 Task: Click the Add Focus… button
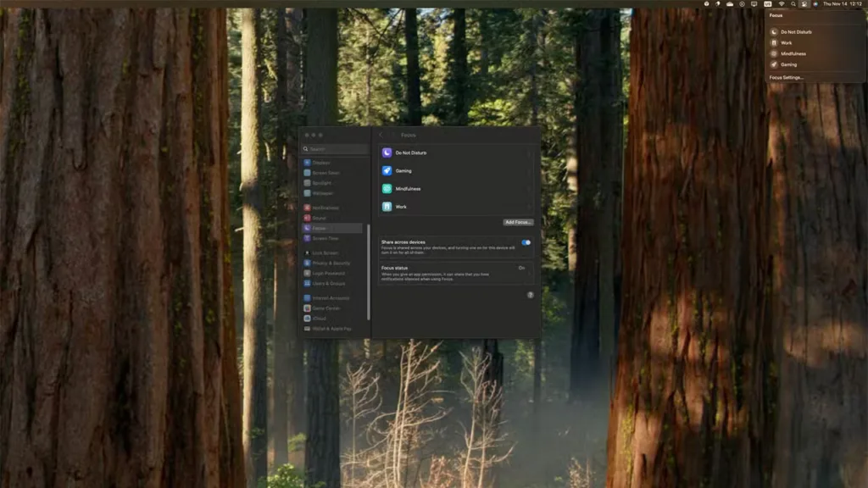click(518, 222)
